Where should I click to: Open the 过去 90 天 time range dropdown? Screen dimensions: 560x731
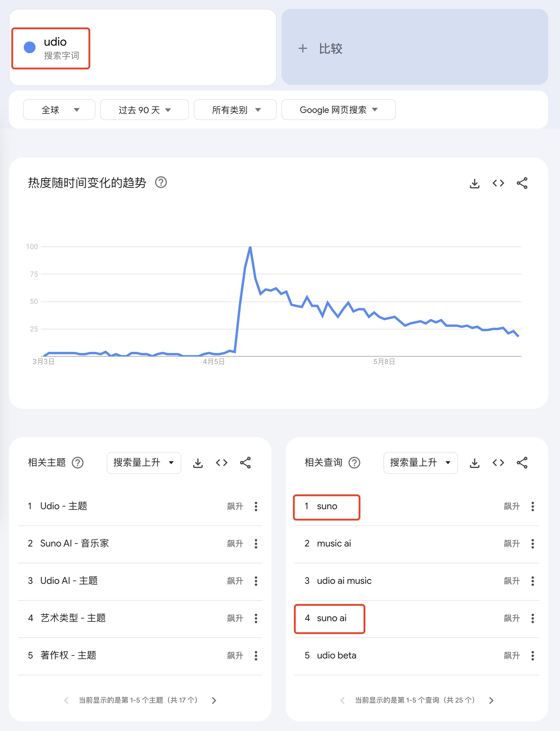click(x=144, y=110)
